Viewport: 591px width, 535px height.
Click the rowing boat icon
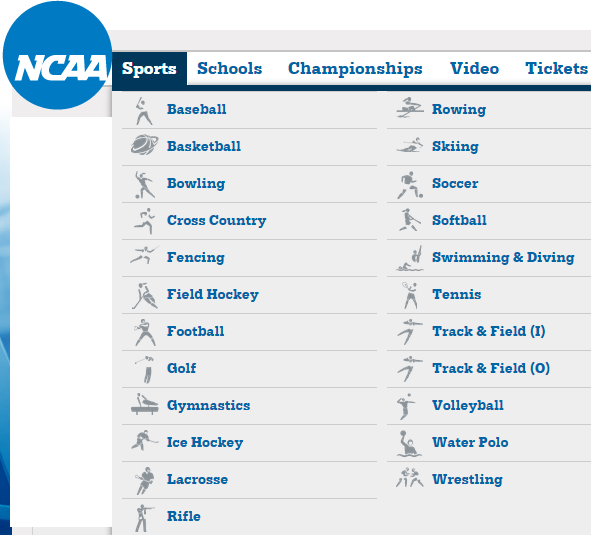click(x=410, y=108)
